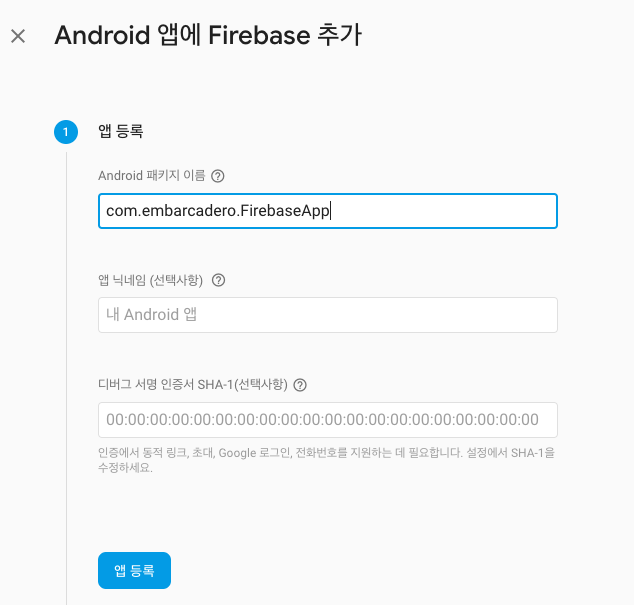
Task: Submit with the blue 앱 등록 button
Action: (x=134, y=570)
